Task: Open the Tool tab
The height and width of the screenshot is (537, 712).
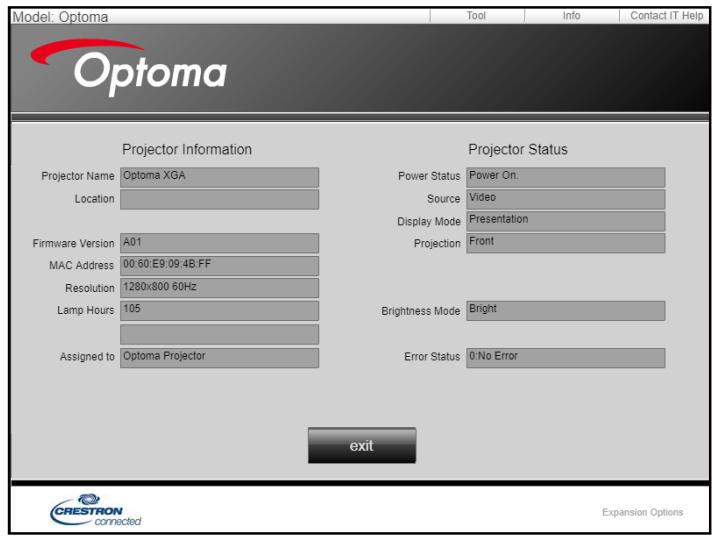Action: 477,16
